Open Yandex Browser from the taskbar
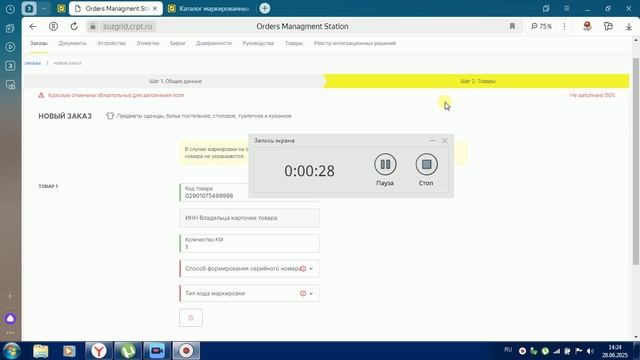Screen dimensions: 640x360 [x=99, y=351]
